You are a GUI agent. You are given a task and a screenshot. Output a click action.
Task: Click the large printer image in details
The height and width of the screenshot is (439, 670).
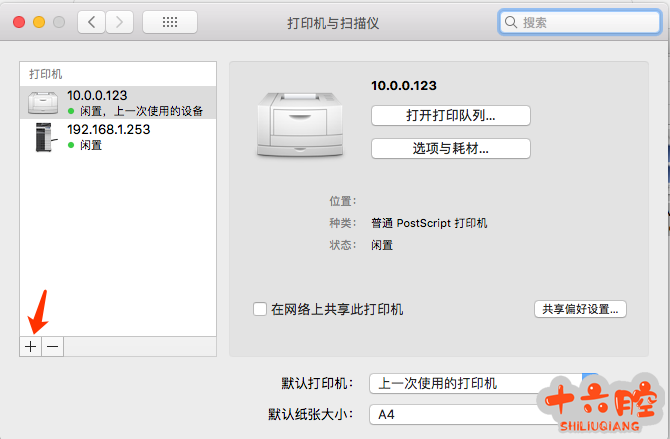pos(300,124)
